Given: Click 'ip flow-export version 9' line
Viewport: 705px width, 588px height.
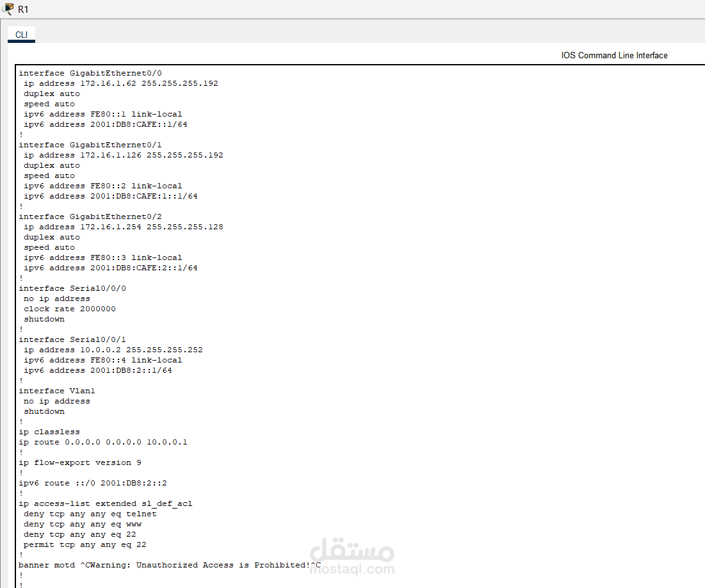Looking at the screenshot, I should [x=80, y=463].
